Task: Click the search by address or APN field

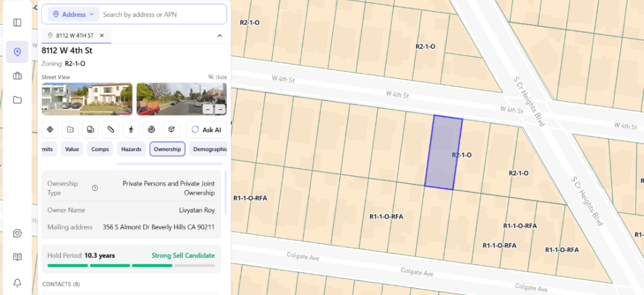Action: click(163, 14)
